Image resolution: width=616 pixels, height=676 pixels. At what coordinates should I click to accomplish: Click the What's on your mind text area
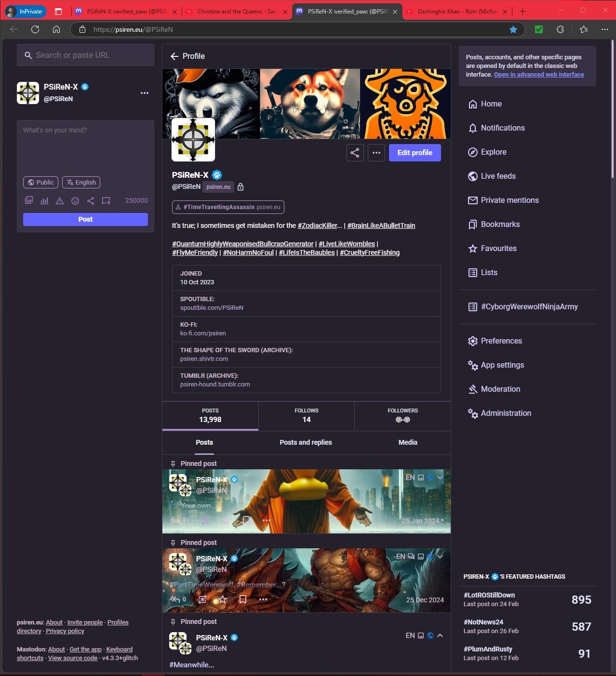(x=85, y=146)
